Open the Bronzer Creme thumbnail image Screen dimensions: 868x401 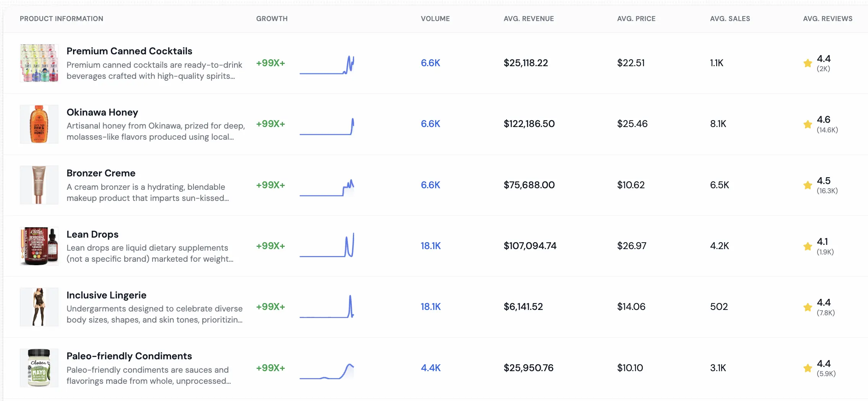tap(39, 185)
